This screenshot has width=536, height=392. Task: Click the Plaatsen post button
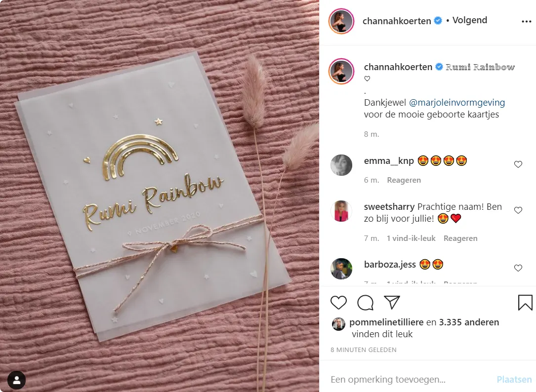tap(514, 379)
